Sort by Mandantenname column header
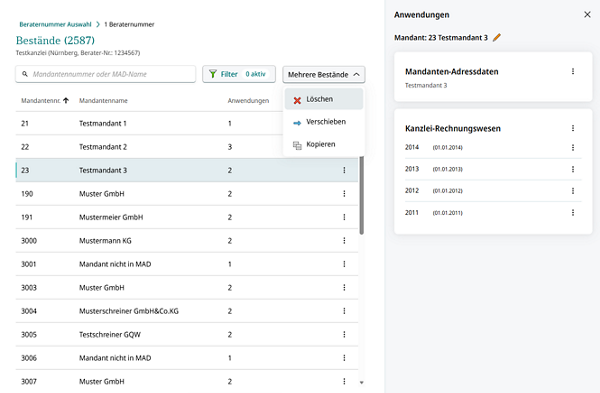Image resolution: width=600 pixels, height=393 pixels. 103,101
